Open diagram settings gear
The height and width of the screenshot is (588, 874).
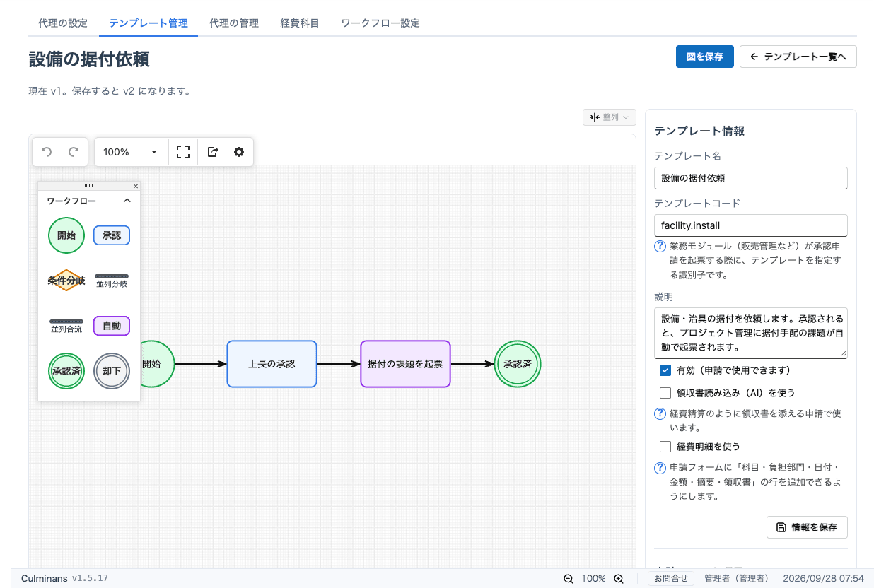click(x=239, y=152)
